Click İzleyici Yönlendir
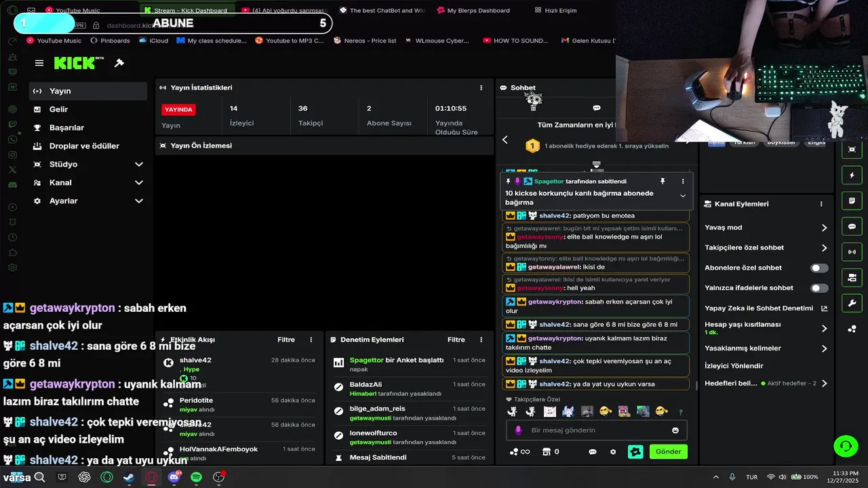868x488 pixels. tap(734, 366)
